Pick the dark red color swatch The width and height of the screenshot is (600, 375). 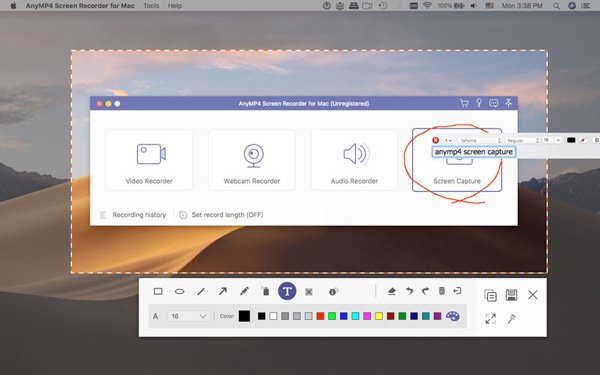(390, 316)
